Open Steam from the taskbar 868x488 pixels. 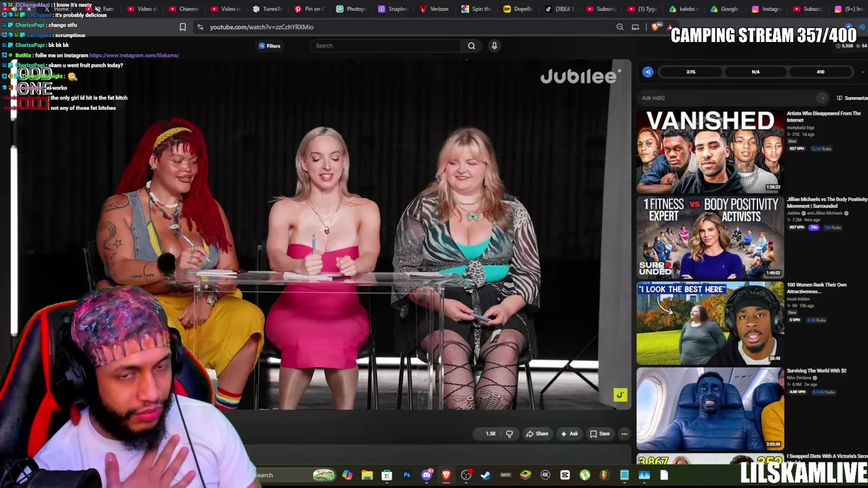point(486,475)
